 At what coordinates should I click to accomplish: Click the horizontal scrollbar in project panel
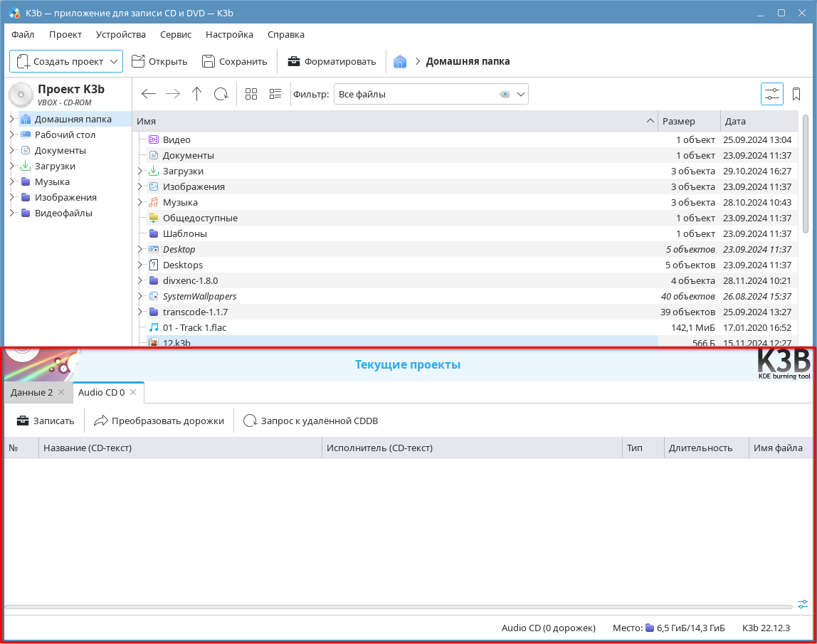(397, 607)
